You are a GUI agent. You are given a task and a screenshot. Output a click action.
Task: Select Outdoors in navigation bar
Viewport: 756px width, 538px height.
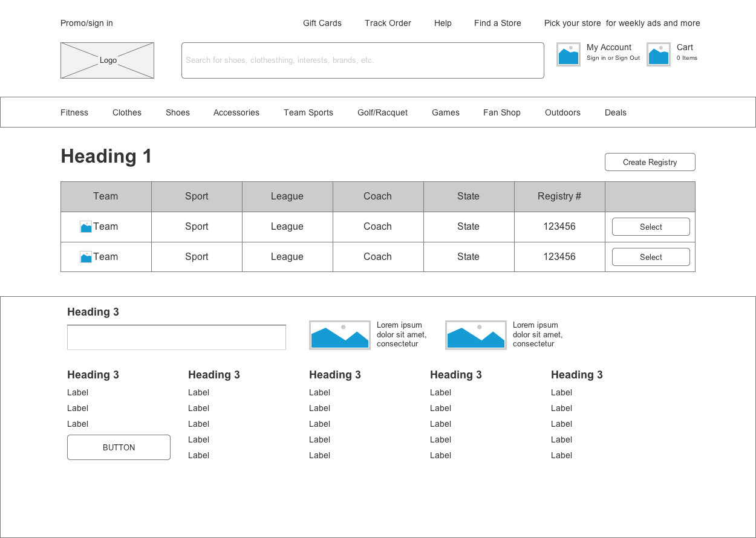[x=562, y=112]
